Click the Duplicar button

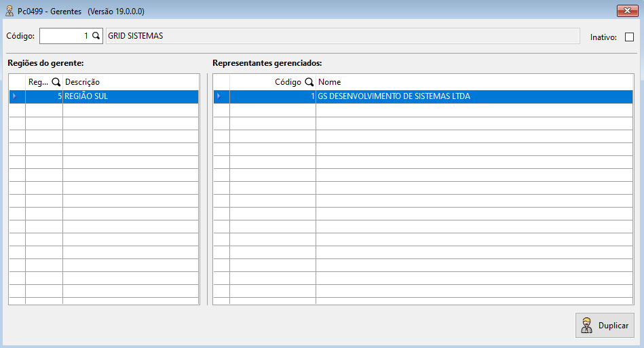(x=605, y=326)
